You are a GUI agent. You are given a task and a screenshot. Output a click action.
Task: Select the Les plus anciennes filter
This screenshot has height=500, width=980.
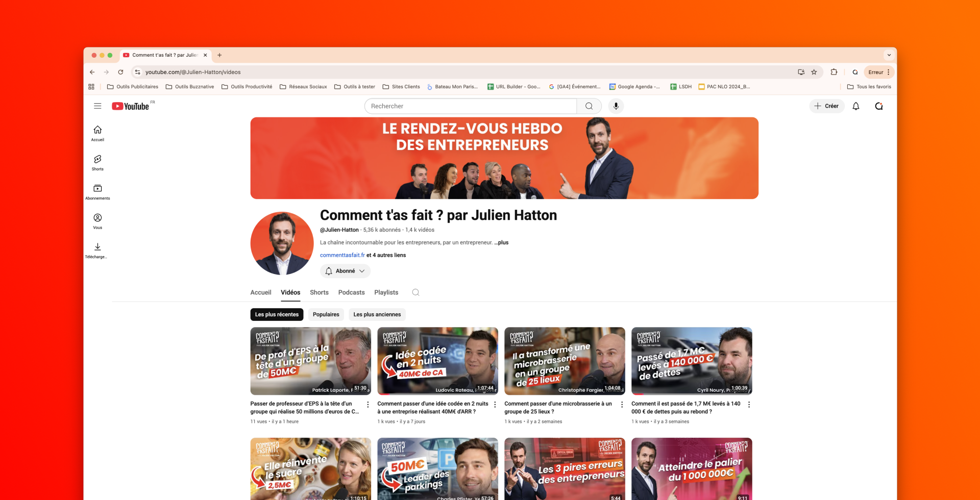(x=377, y=314)
